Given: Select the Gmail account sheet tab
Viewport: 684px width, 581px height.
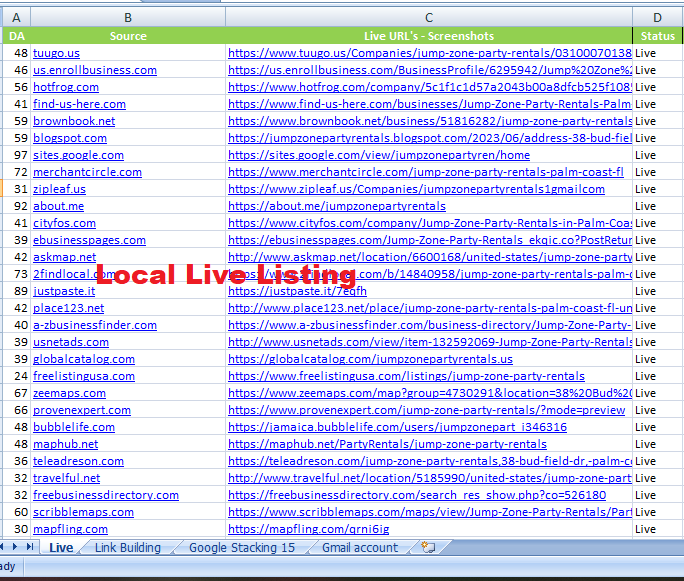Looking at the screenshot, I should tap(359, 547).
